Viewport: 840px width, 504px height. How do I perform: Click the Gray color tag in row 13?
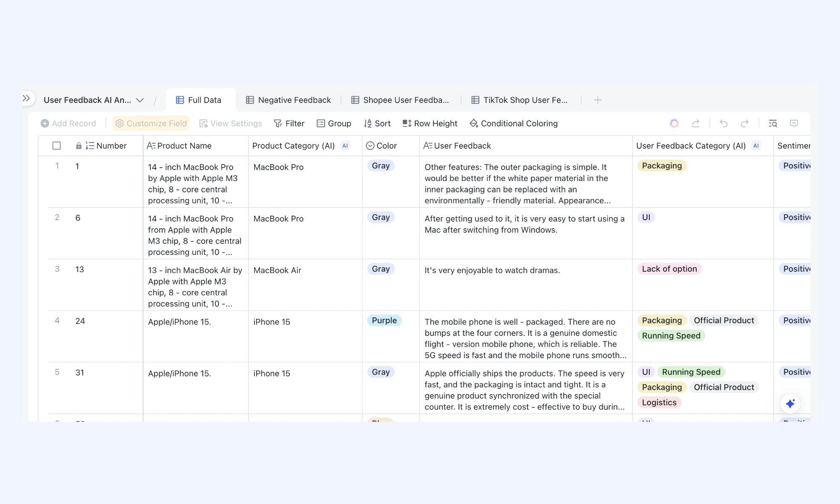tap(381, 269)
